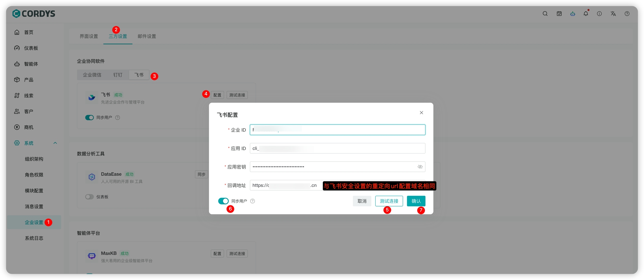
Task: Open 消息设置 submenu item
Action: coord(34,206)
